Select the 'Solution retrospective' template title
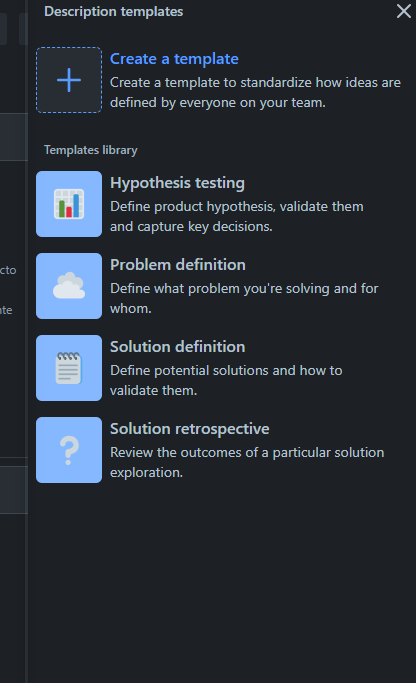 point(189,429)
